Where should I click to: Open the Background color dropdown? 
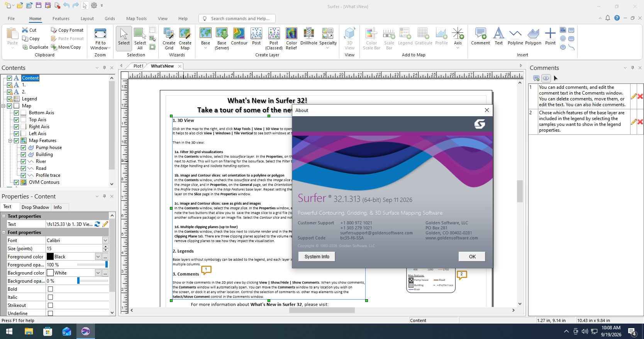coord(98,273)
